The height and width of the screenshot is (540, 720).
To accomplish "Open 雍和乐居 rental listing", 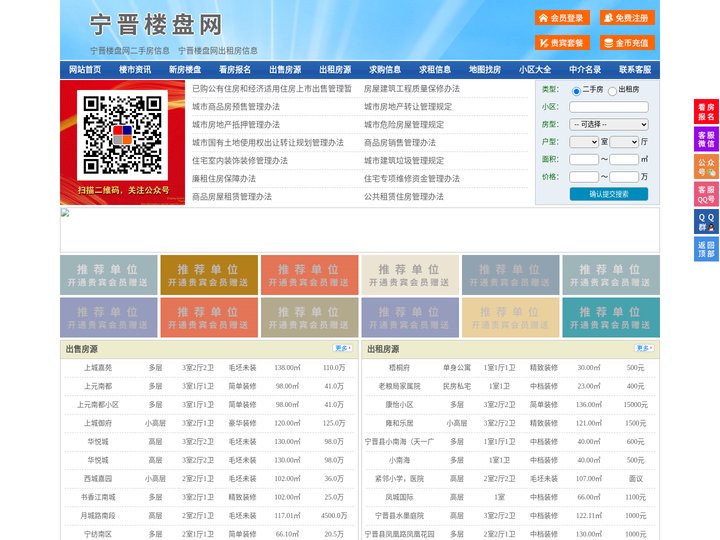I will (399, 423).
